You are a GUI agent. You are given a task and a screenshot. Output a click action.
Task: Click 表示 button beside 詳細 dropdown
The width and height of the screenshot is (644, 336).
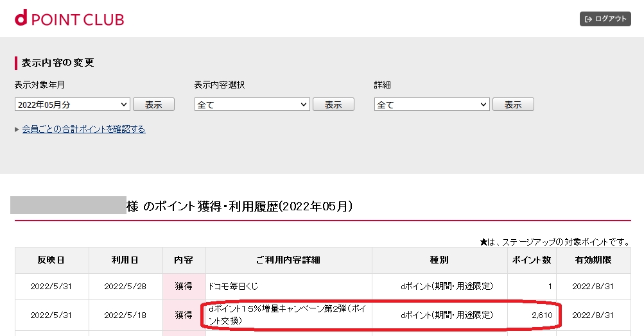coord(514,105)
